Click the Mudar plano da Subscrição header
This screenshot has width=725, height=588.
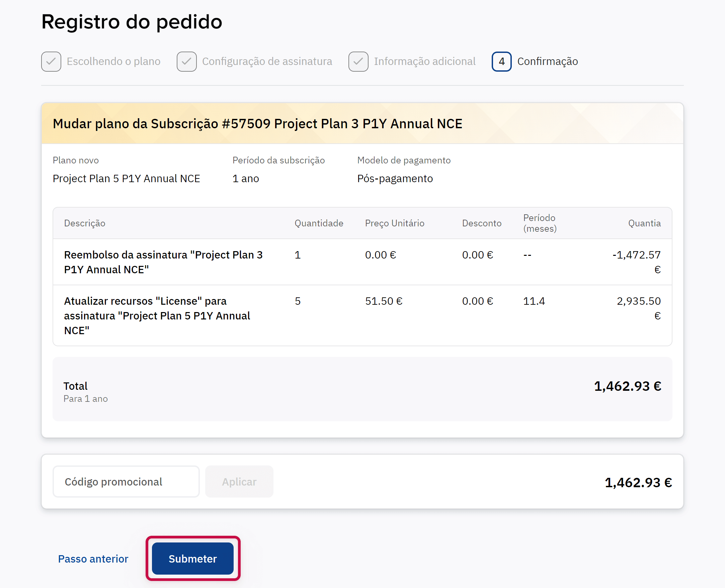(257, 124)
